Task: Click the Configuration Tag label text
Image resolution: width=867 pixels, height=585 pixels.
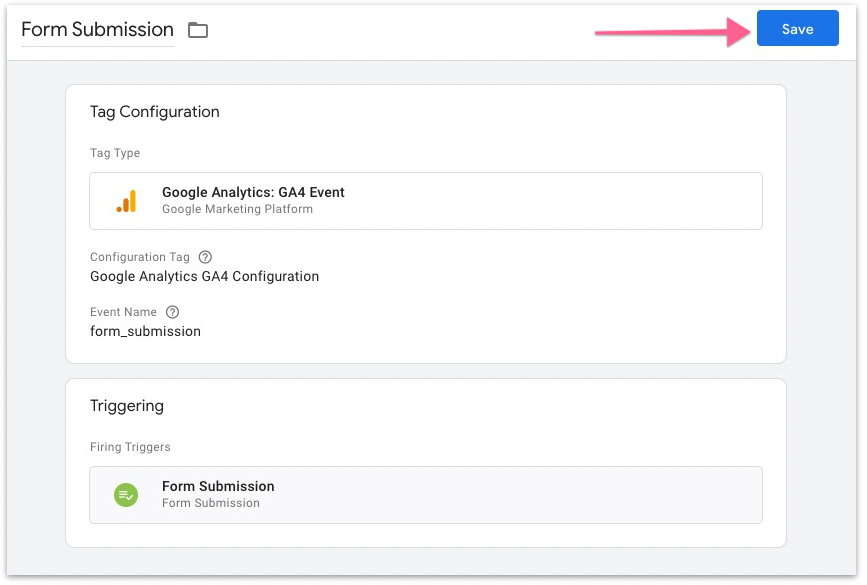Action: (139, 257)
